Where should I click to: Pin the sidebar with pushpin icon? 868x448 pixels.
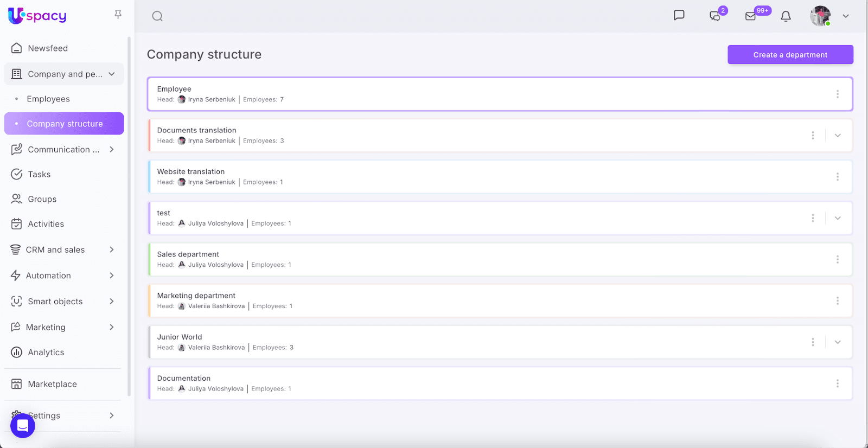(118, 15)
